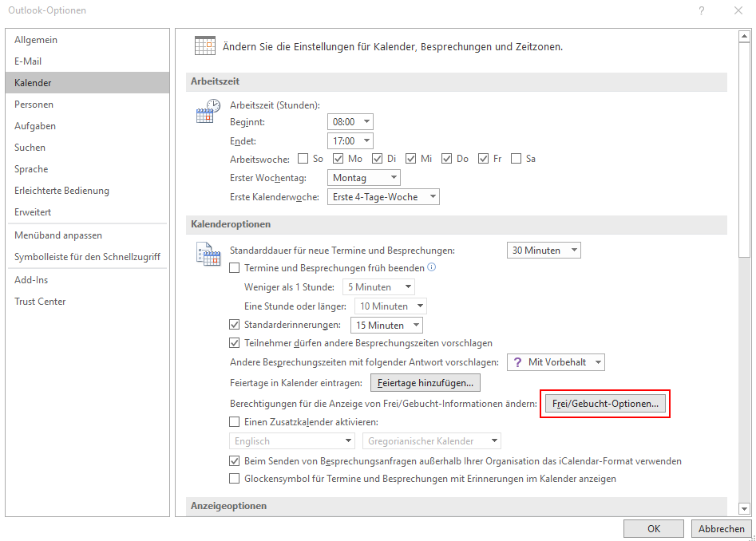
Task: Click the Feiertage hinzufügen button
Action: point(425,383)
